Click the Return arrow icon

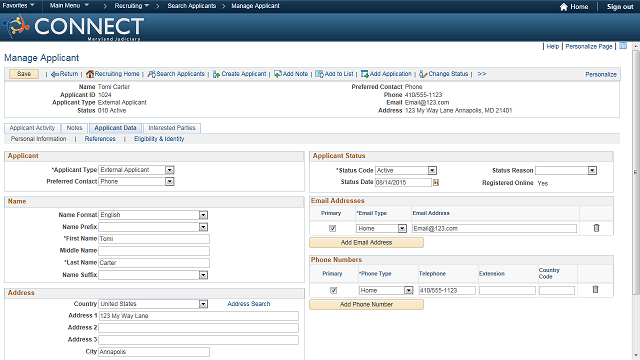(55, 74)
